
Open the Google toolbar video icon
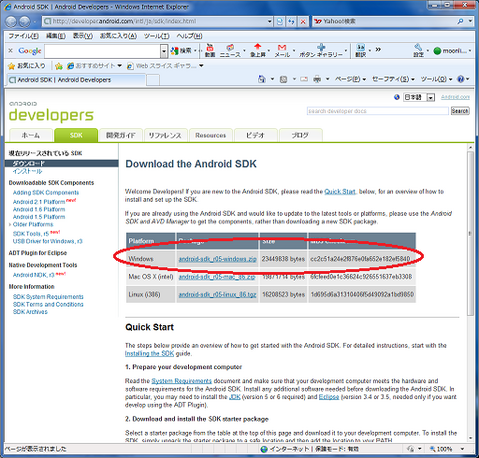pyautogui.click(x=210, y=50)
